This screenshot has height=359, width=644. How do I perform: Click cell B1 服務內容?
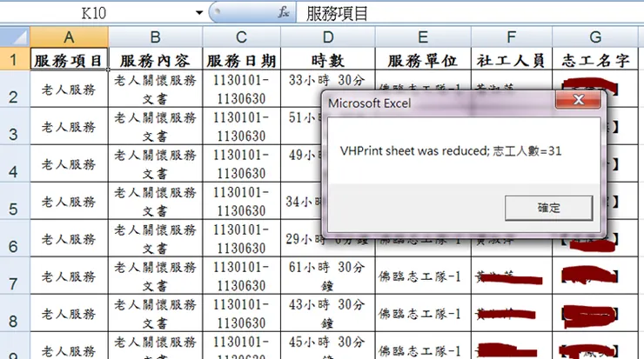click(155, 59)
